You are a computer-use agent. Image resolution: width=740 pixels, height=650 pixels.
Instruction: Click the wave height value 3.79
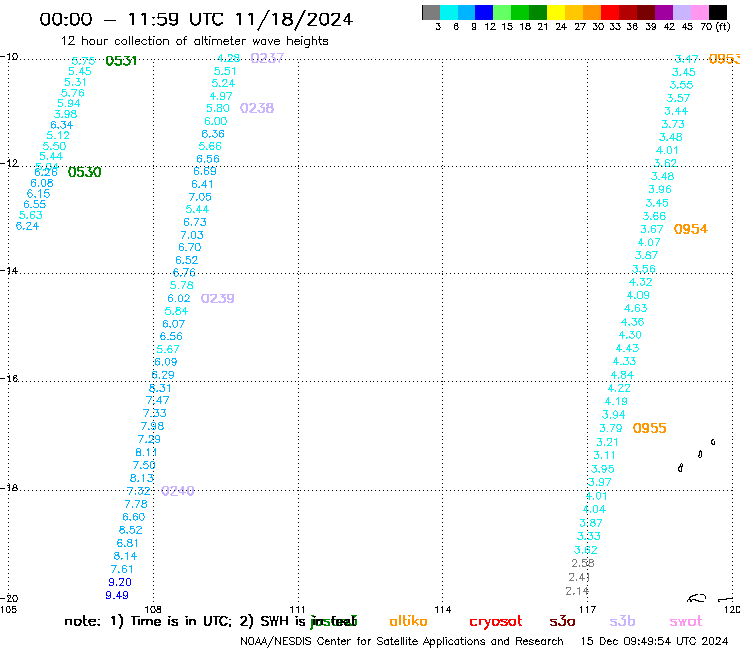pyautogui.click(x=611, y=428)
